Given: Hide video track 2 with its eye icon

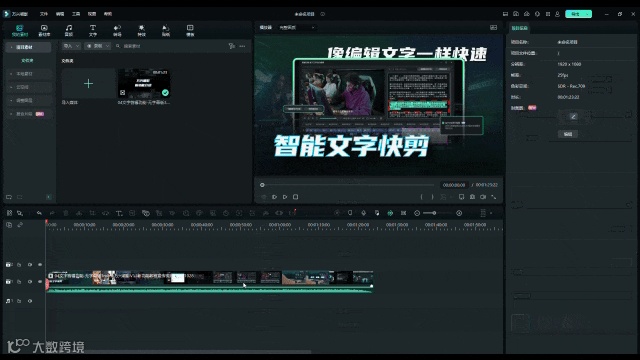Looking at the screenshot, I should click(x=40, y=265).
